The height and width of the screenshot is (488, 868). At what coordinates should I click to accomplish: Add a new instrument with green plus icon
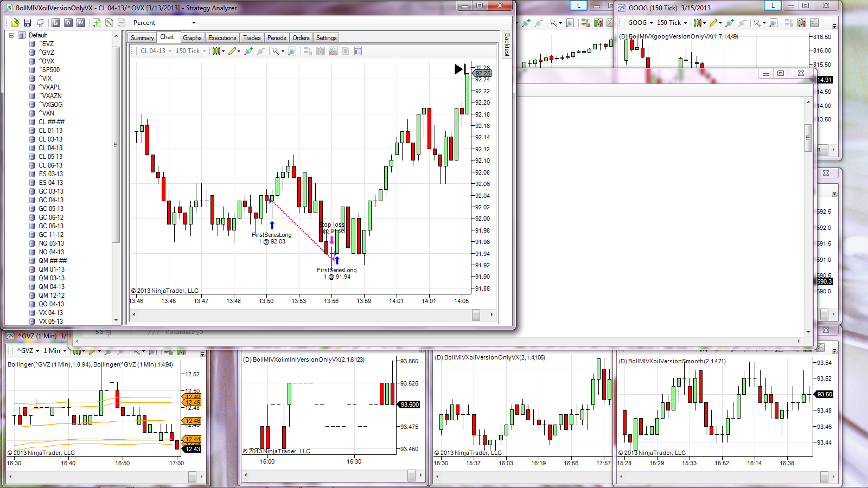coord(97,23)
